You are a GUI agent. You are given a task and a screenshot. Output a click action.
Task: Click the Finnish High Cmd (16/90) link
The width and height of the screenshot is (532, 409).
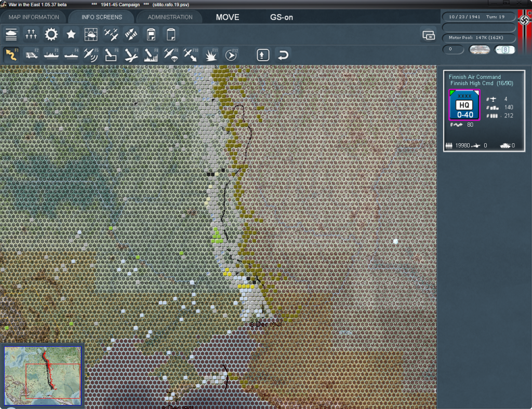point(482,84)
